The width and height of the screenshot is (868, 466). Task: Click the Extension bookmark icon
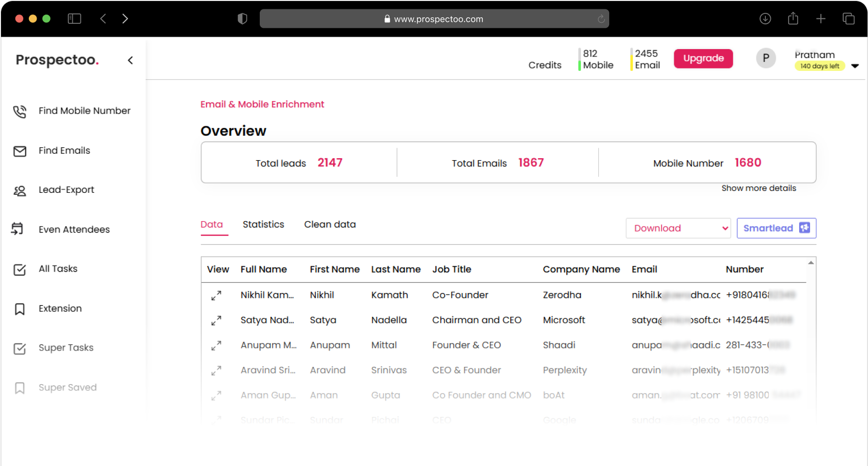click(x=20, y=309)
